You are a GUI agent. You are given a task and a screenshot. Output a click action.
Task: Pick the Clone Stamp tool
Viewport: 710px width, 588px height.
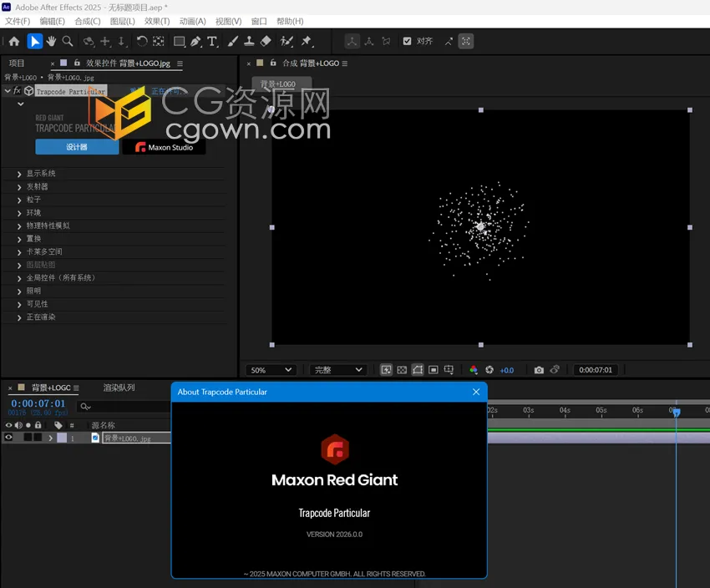click(247, 42)
